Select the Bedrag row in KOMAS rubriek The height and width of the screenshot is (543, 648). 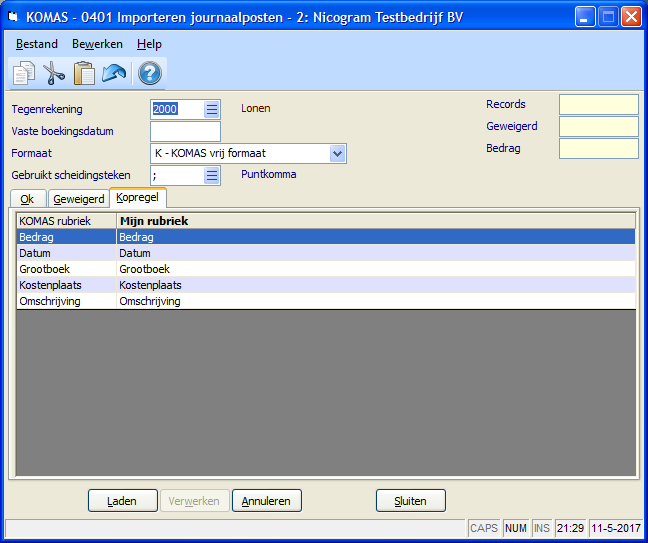[x=67, y=237]
